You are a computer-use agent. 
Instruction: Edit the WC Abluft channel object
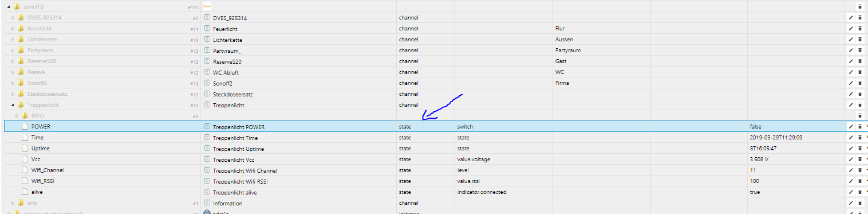click(x=851, y=72)
